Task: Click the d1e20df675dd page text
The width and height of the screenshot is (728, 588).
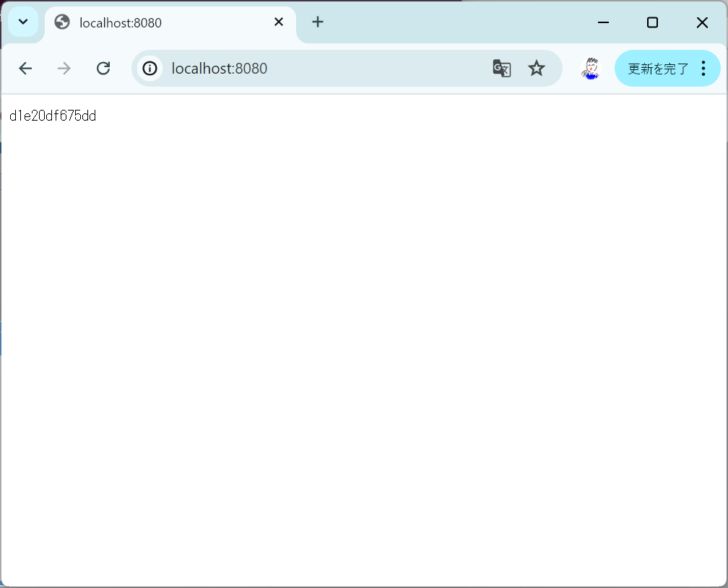Action: pyautogui.click(x=53, y=116)
